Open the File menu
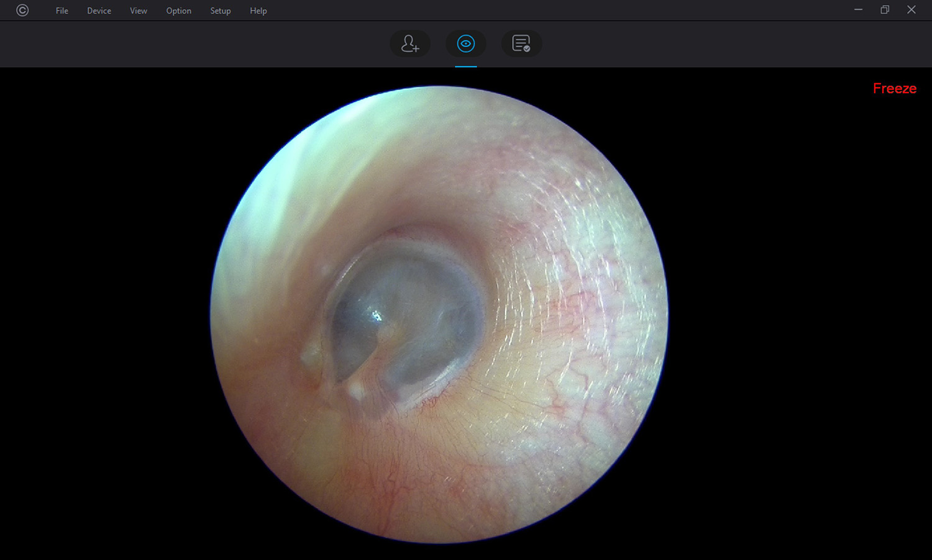This screenshot has height=560, width=932. 62,11
